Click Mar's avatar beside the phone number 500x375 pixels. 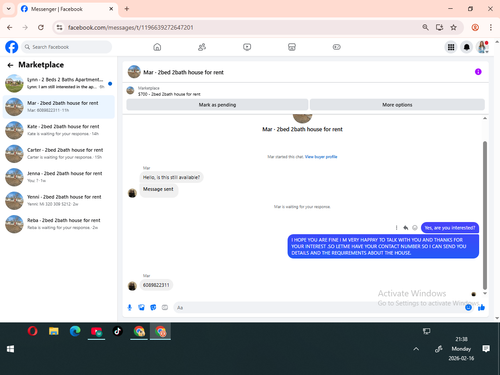[132, 286]
